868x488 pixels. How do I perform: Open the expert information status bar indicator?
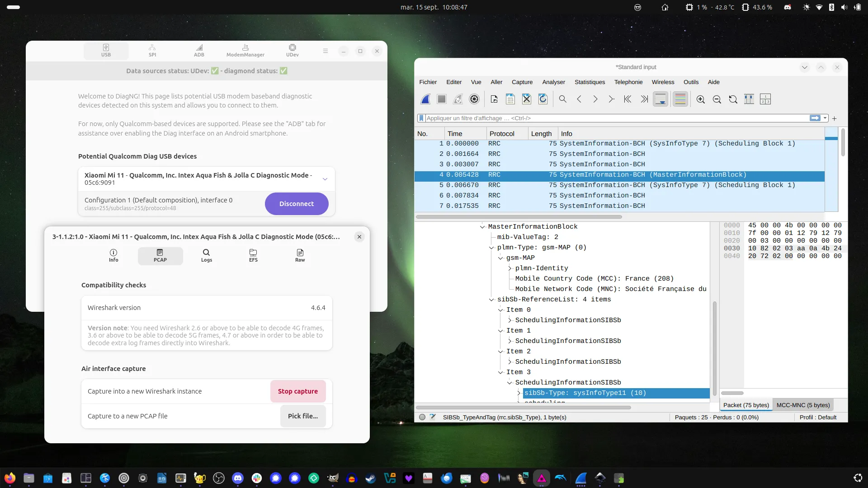pyautogui.click(x=422, y=418)
